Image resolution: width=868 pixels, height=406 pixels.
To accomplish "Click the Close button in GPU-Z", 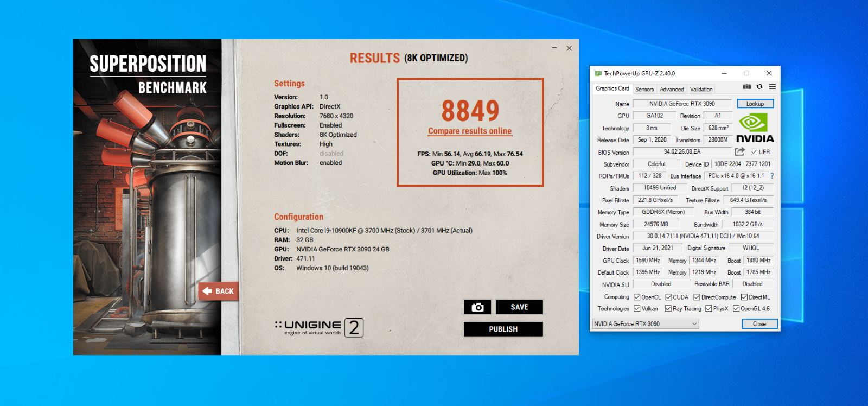I will click(x=759, y=324).
